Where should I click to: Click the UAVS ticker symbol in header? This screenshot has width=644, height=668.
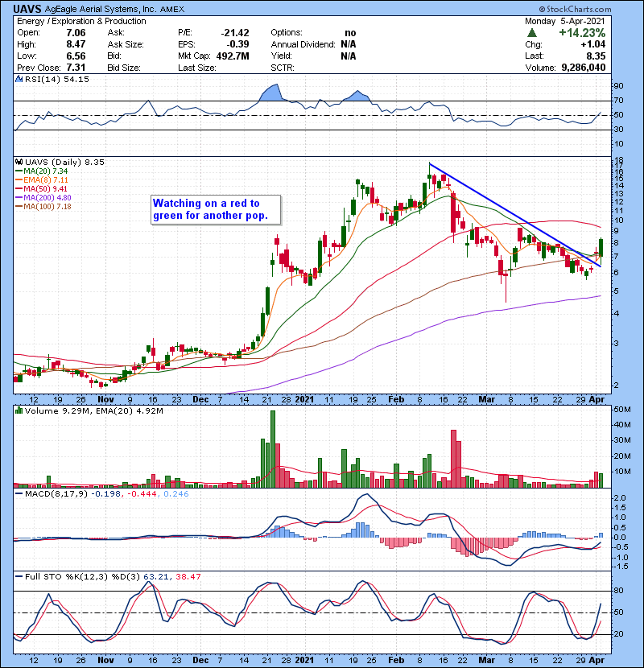27,9
